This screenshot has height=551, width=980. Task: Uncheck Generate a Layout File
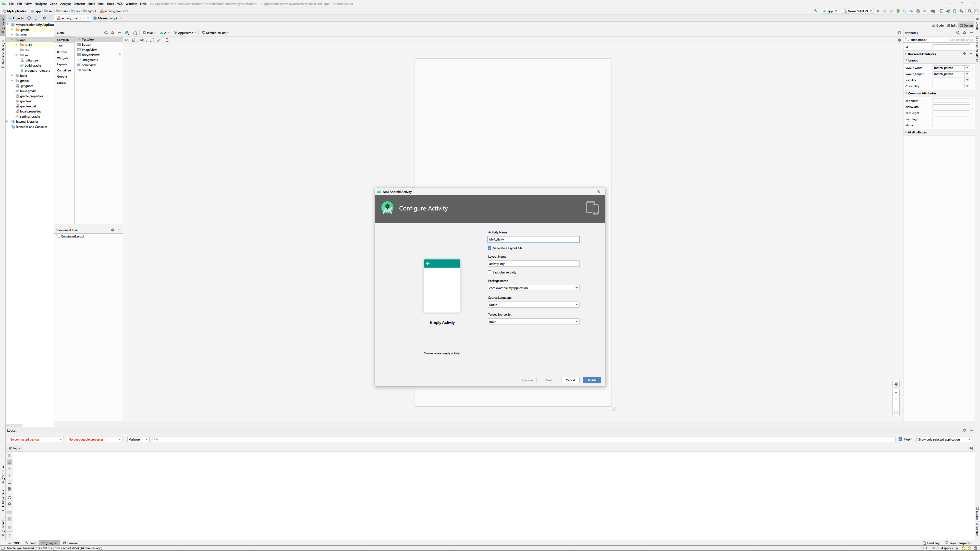490,248
